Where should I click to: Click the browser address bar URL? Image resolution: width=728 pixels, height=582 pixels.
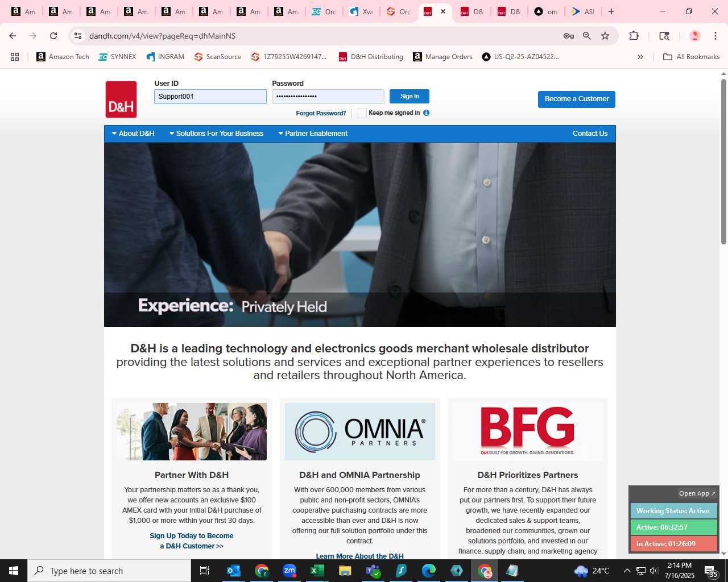tap(162, 36)
